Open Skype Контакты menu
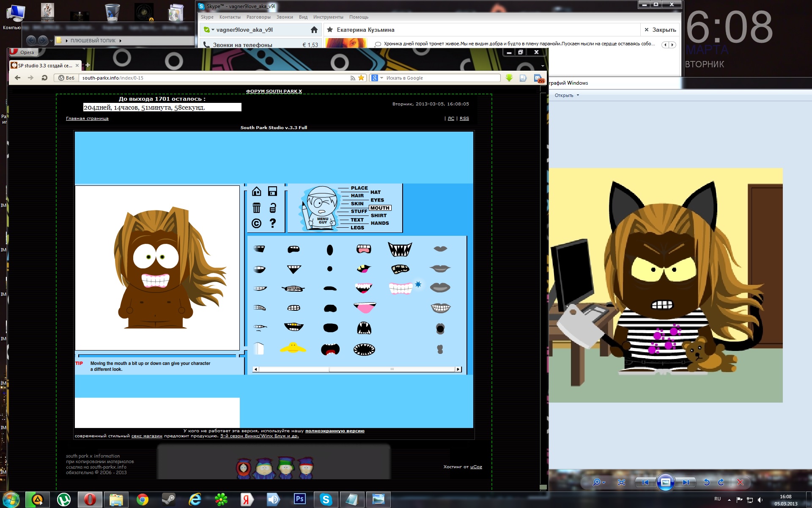The width and height of the screenshot is (812, 508). tap(230, 17)
